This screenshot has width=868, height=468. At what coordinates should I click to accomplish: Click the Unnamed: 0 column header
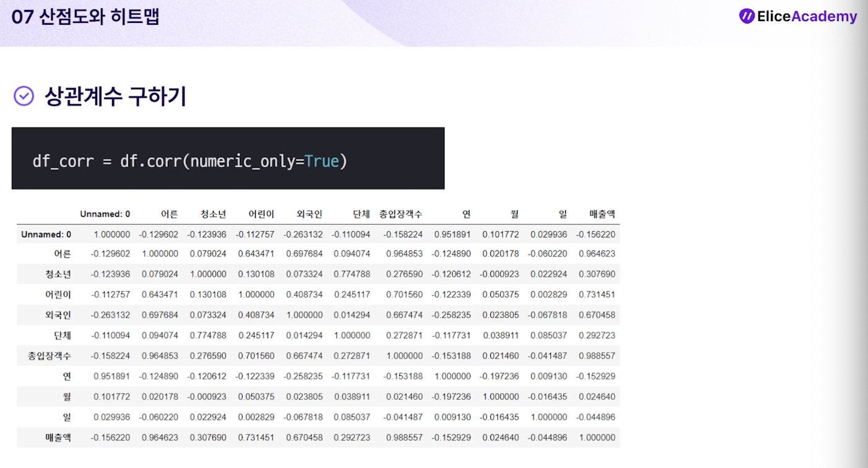tap(105, 214)
